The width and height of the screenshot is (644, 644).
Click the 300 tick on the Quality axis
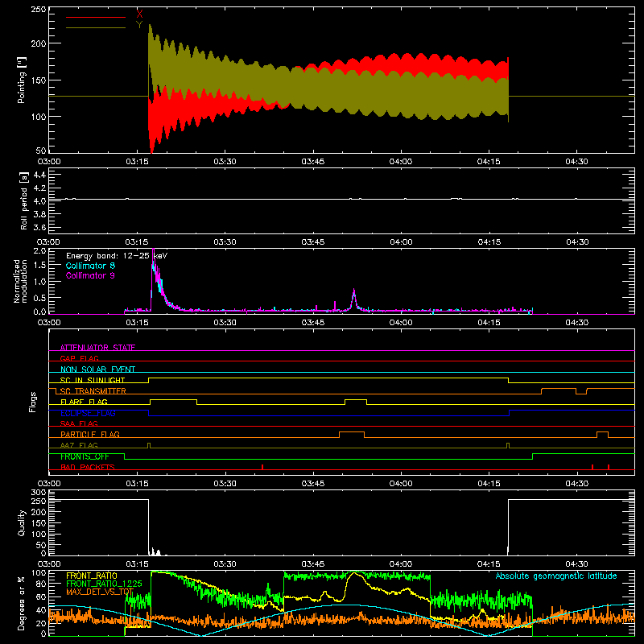coord(39,493)
